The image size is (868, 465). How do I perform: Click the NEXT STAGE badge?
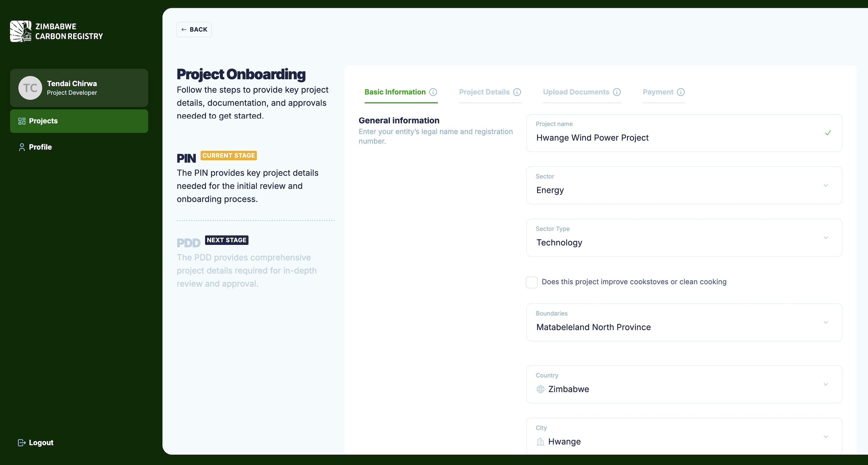pyautogui.click(x=227, y=240)
